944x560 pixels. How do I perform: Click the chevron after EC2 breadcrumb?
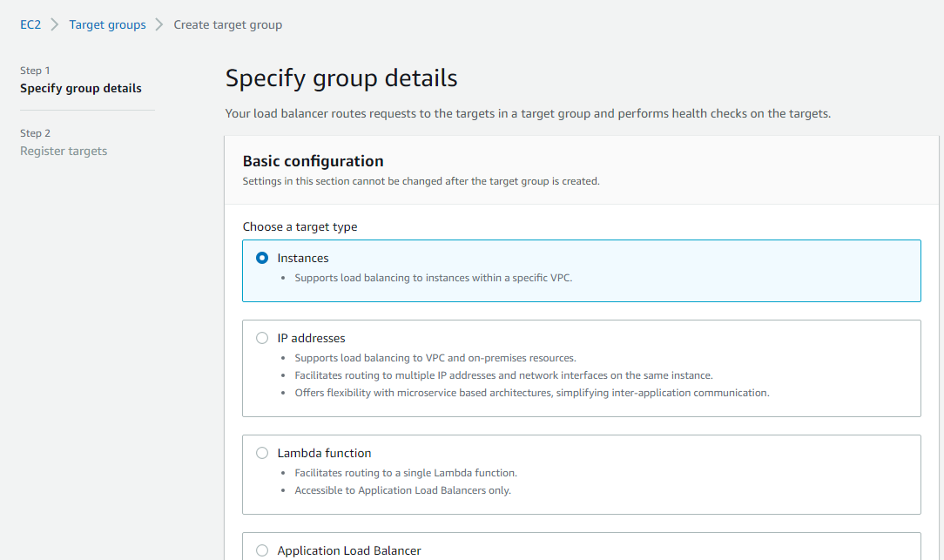[55, 24]
